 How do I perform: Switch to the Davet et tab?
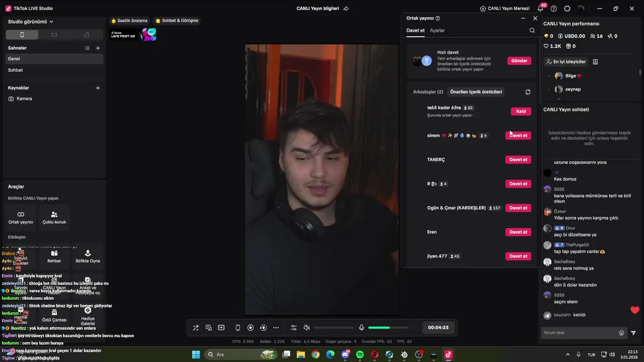click(416, 31)
